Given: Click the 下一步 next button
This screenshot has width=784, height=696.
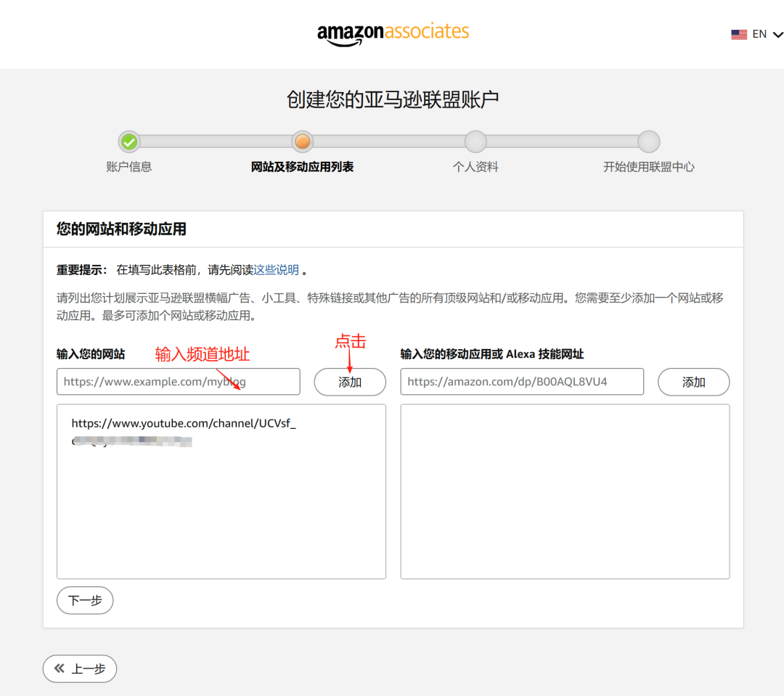Looking at the screenshot, I should pyautogui.click(x=85, y=600).
